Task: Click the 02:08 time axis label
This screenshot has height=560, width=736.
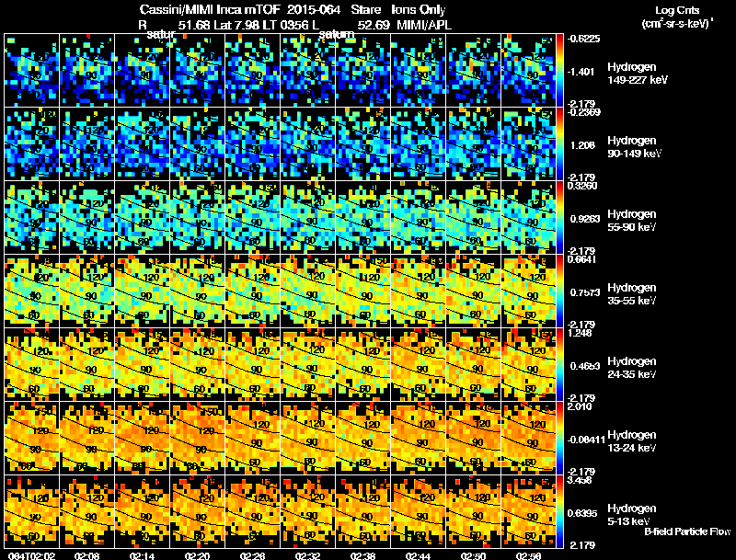Action: click(x=86, y=556)
